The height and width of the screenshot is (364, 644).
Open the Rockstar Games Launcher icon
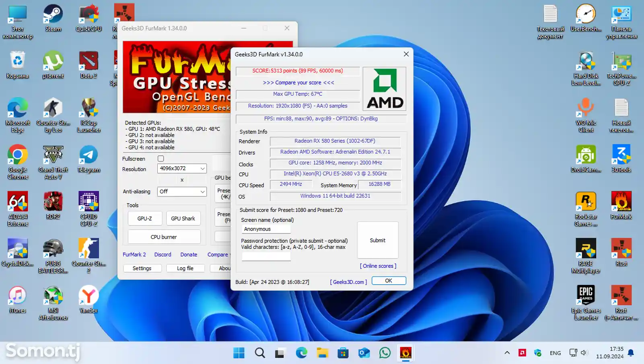click(586, 209)
